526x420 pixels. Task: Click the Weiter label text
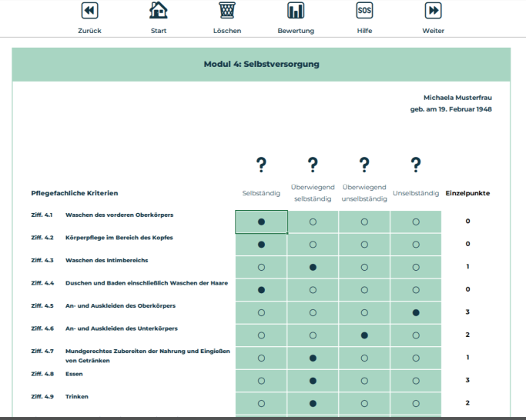click(433, 31)
